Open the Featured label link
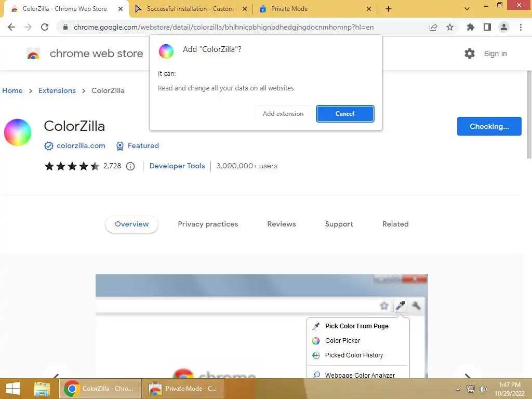 (143, 146)
